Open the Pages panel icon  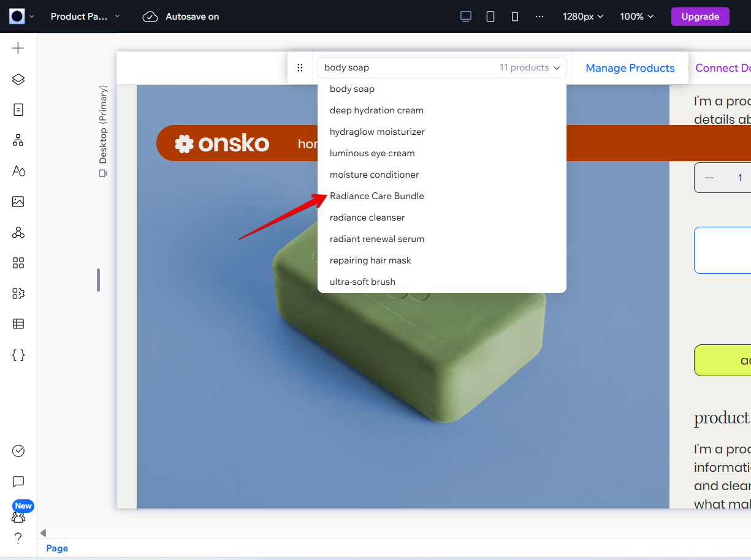18,110
